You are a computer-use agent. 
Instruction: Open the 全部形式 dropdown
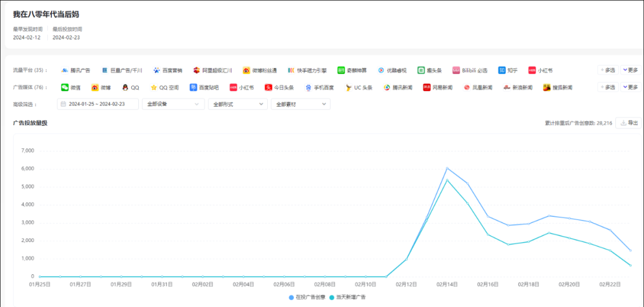pos(237,104)
